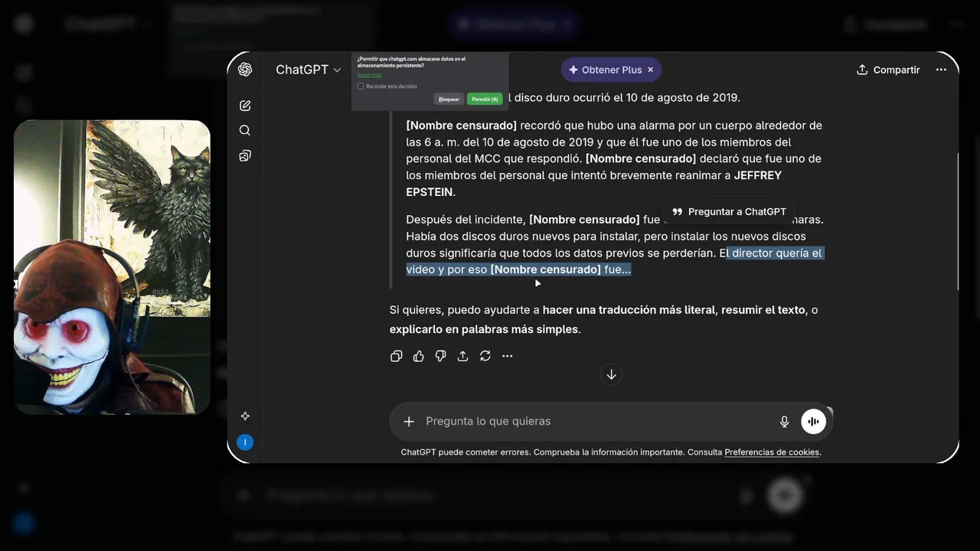Start dictation with the microphone icon
The height and width of the screenshot is (551, 980).
(x=784, y=422)
